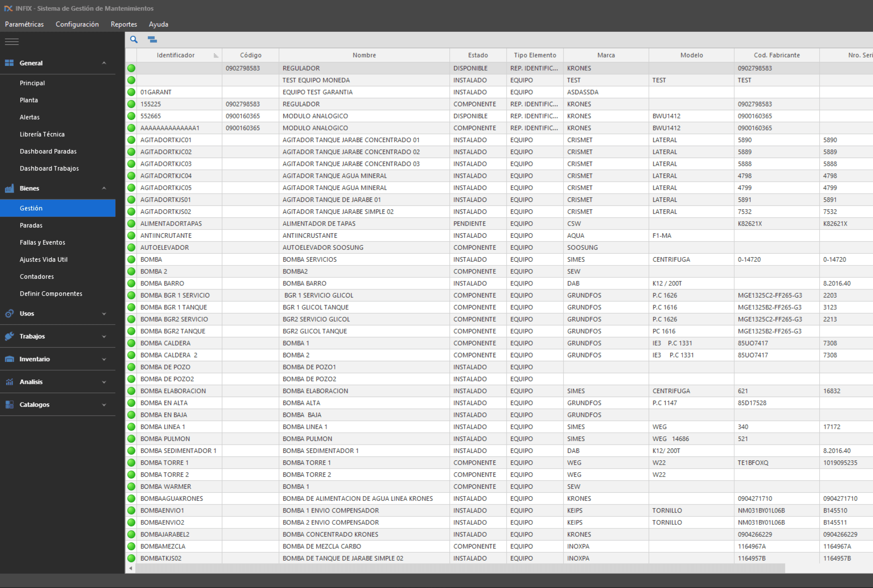
Task: Open the Reportes menu
Action: [124, 24]
